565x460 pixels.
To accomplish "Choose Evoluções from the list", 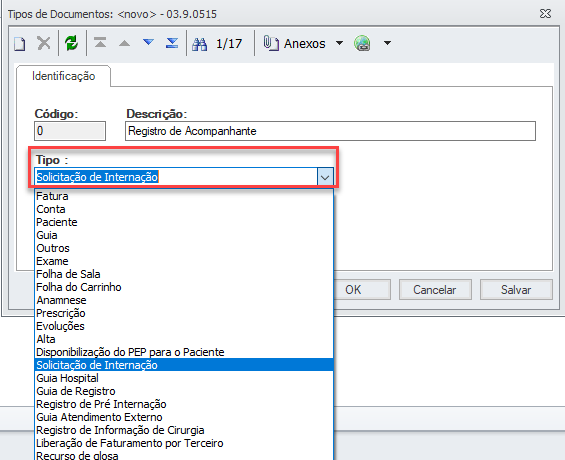I will (184, 326).
